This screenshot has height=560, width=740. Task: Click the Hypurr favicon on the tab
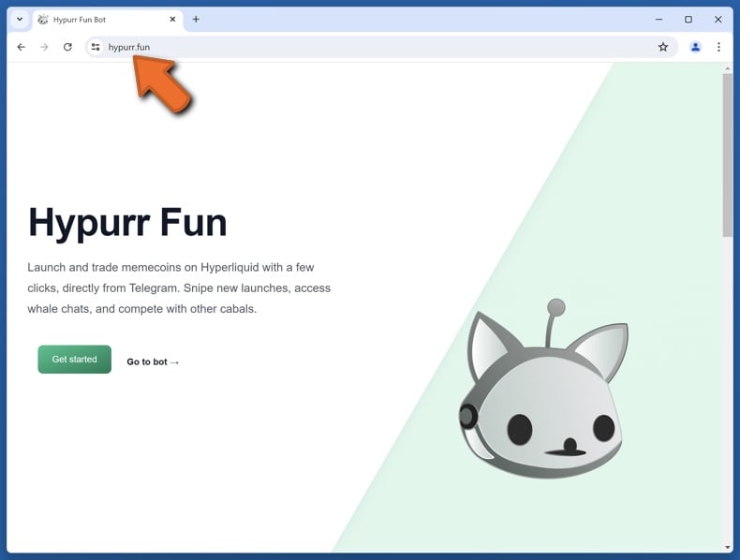[x=43, y=20]
